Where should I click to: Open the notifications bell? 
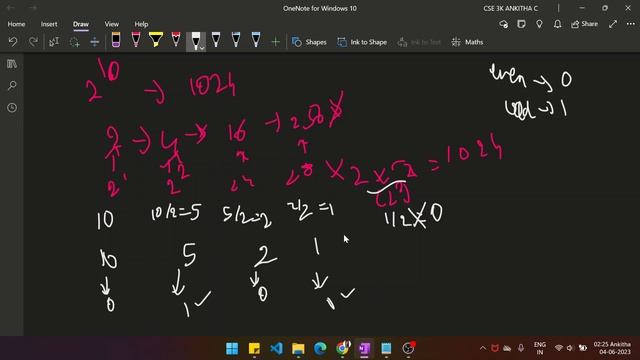click(557, 24)
